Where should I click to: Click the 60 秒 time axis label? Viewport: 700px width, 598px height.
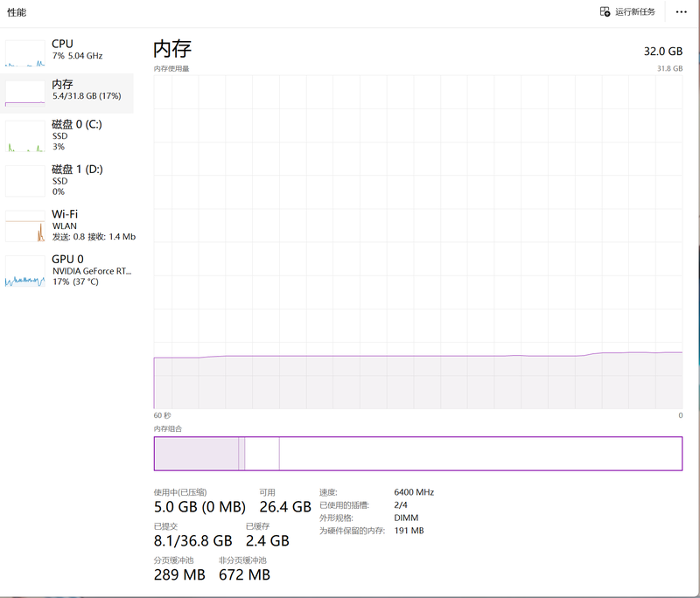click(x=162, y=415)
